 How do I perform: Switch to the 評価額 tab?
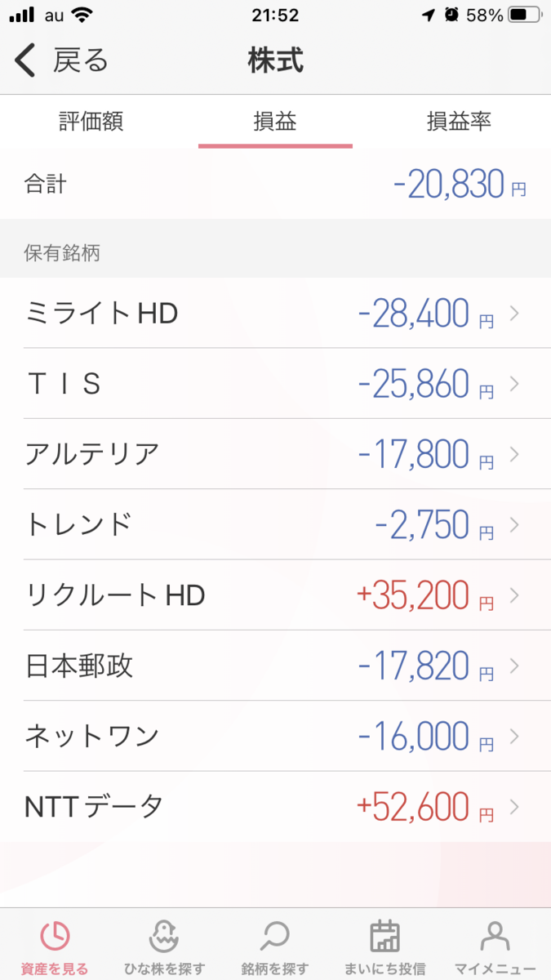tap(91, 122)
